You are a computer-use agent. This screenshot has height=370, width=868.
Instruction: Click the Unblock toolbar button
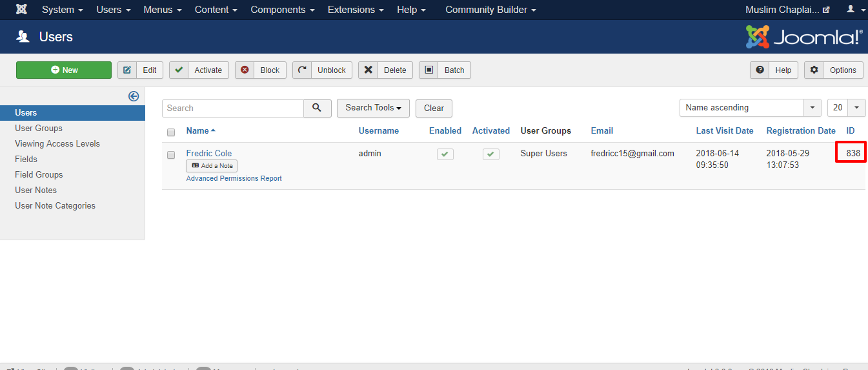pyautogui.click(x=322, y=70)
